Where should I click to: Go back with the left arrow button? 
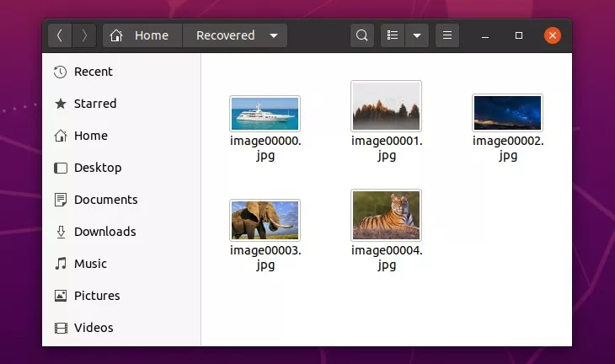pos(60,35)
